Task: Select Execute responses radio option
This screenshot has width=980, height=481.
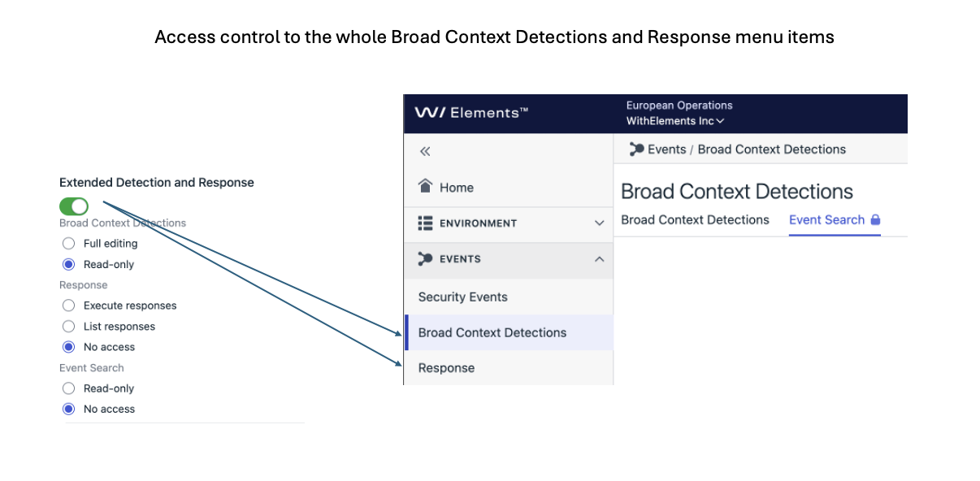Action: (68, 305)
